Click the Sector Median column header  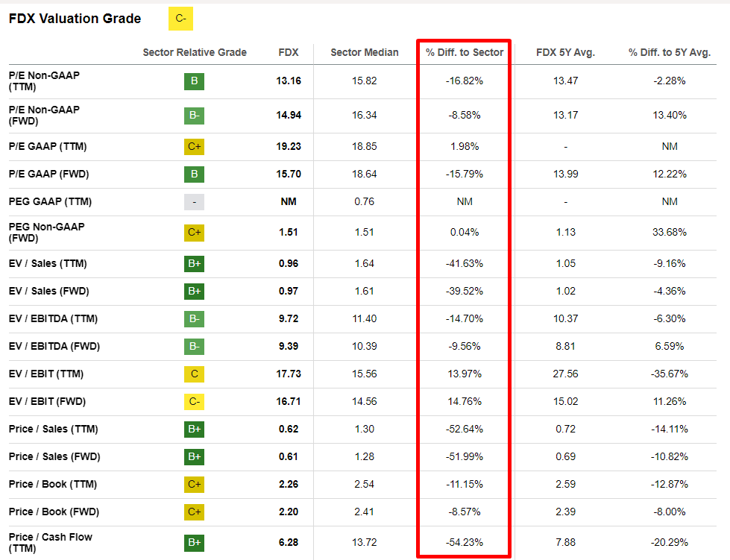365,52
